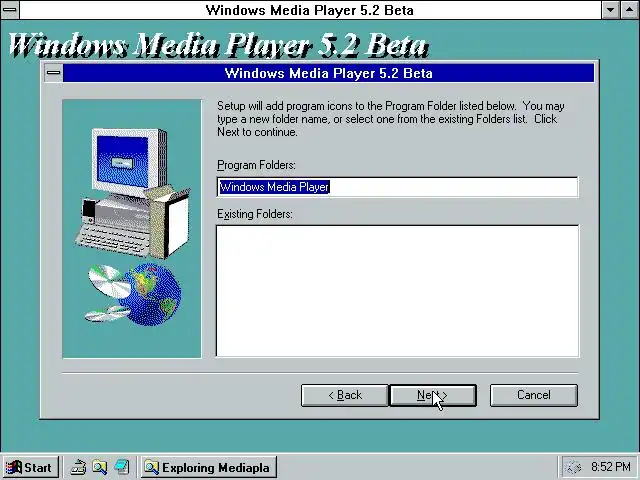
Task: Click the first quick launch icon beside Start
Action: click(x=78, y=467)
